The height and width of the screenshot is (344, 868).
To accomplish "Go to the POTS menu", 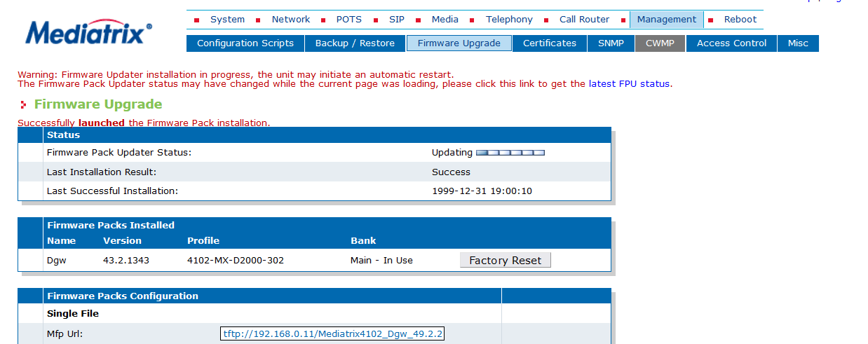I will click(349, 20).
